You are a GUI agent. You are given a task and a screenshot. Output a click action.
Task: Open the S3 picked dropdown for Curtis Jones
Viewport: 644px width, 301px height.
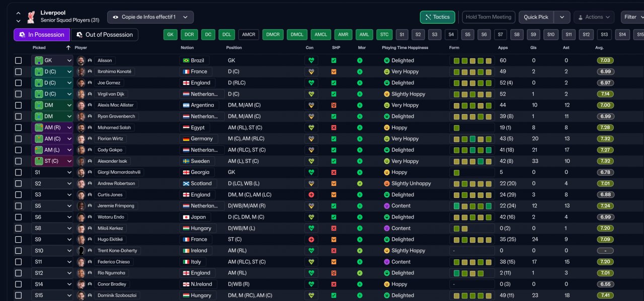(x=52, y=194)
